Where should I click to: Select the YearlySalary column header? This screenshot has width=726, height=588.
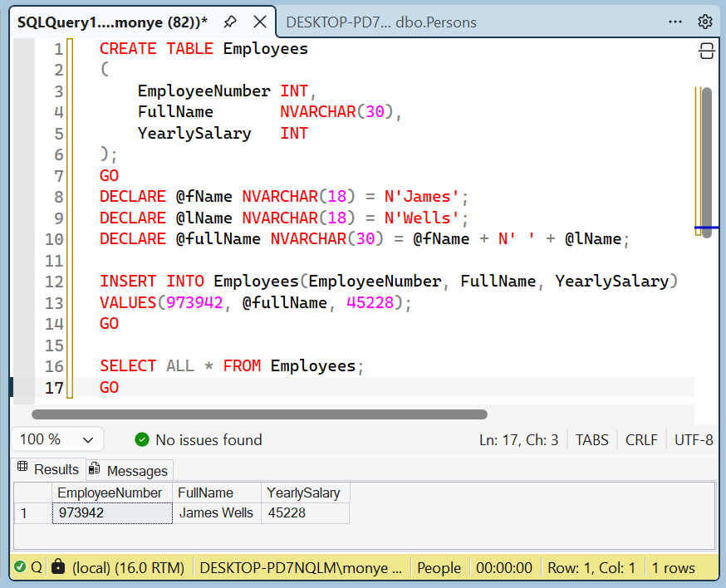click(306, 492)
